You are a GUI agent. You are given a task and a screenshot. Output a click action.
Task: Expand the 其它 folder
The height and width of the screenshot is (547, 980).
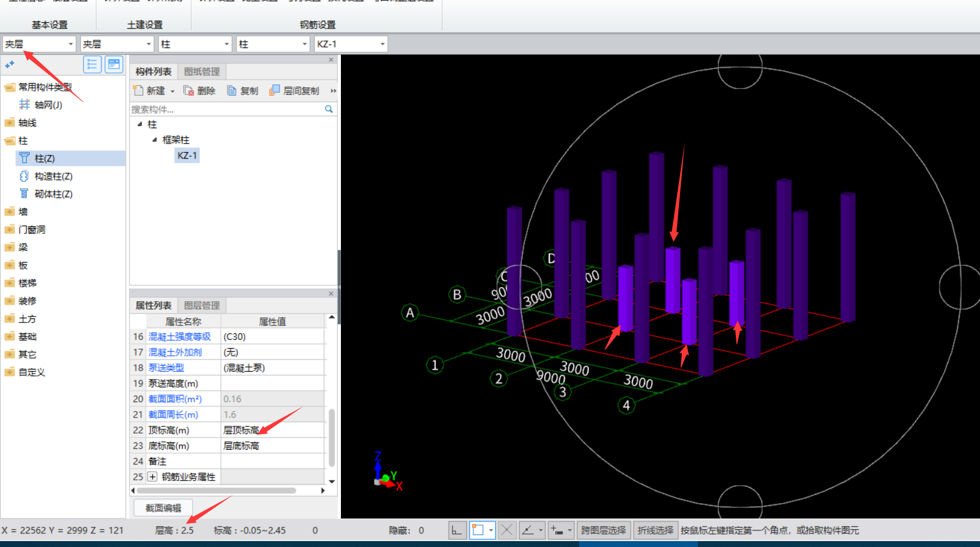[x=10, y=355]
